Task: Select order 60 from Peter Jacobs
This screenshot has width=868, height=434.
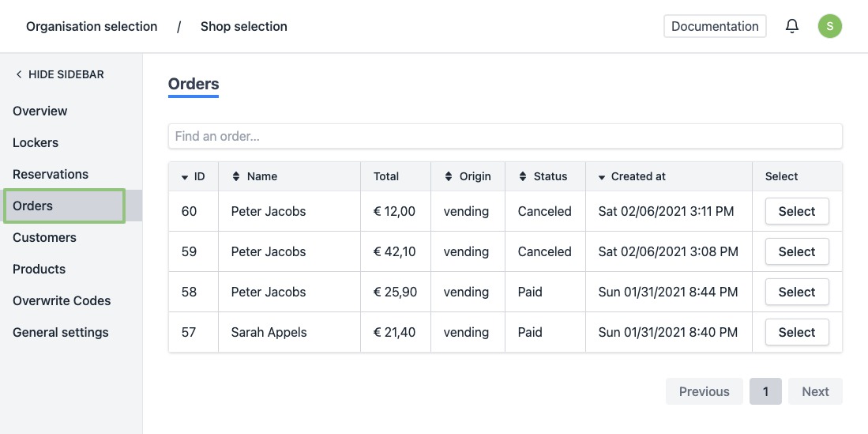Action: (x=796, y=211)
